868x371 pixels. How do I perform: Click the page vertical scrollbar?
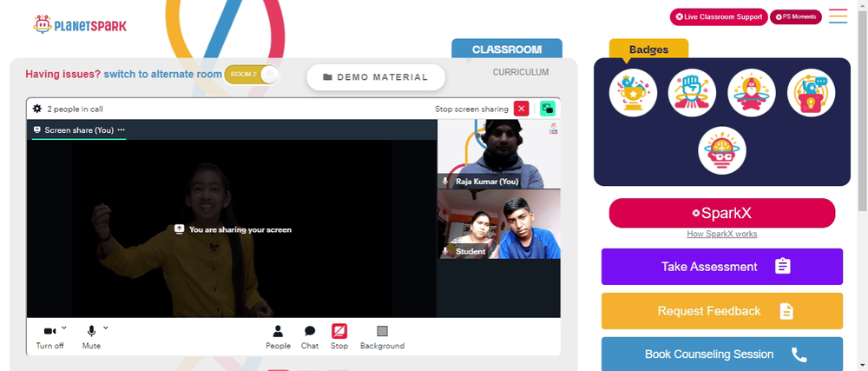coord(863,110)
